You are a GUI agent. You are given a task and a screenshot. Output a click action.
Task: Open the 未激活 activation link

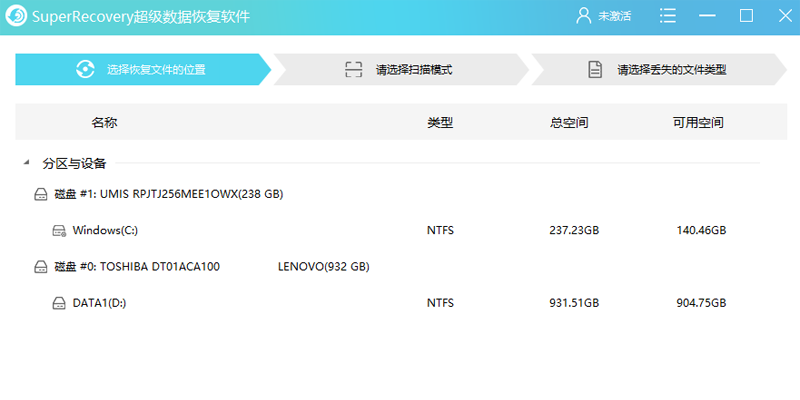pyautogui.click(x=614, y=16)
